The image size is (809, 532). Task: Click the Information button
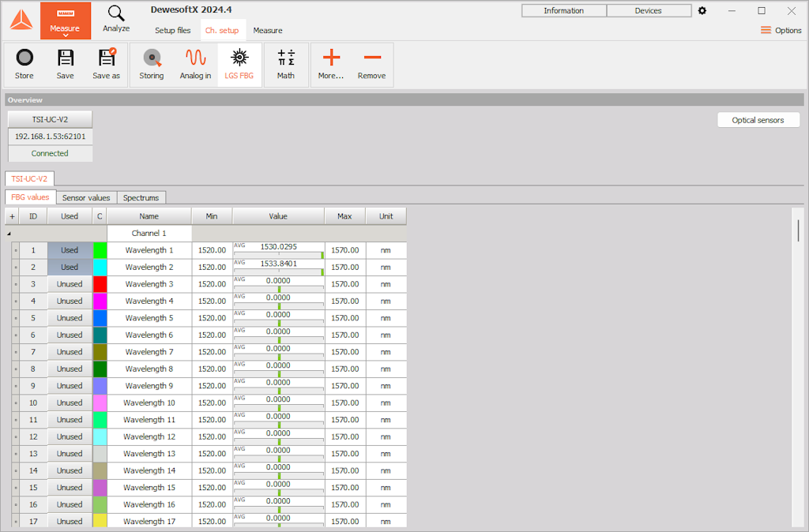(x=563, y=11)
